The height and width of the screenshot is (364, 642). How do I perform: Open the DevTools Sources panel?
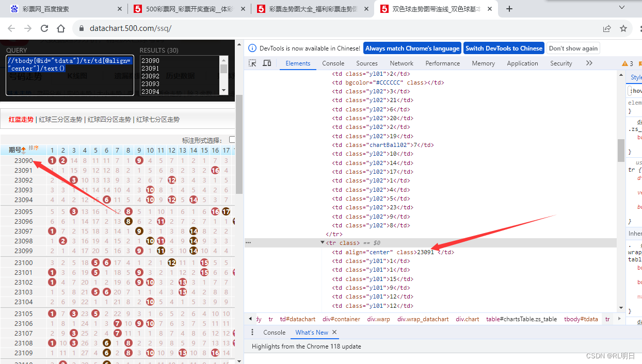367,63
